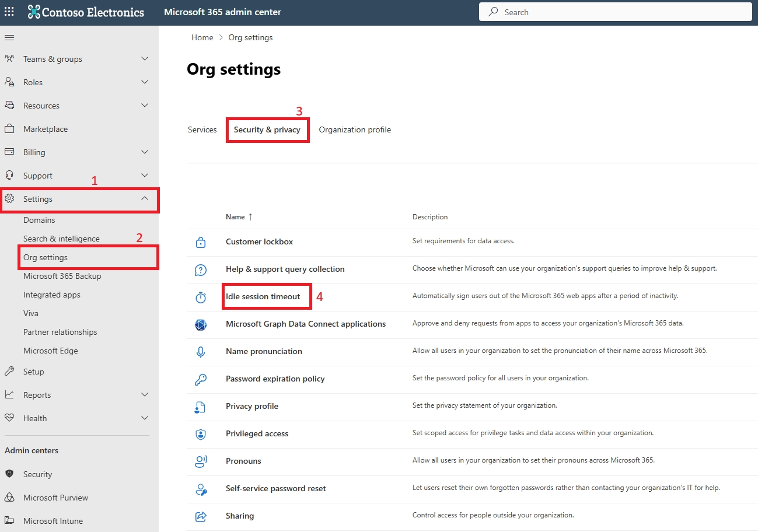Open Idle session timeout setting
758x532 pixels.
pyautogui.click(x=263, y=296)
